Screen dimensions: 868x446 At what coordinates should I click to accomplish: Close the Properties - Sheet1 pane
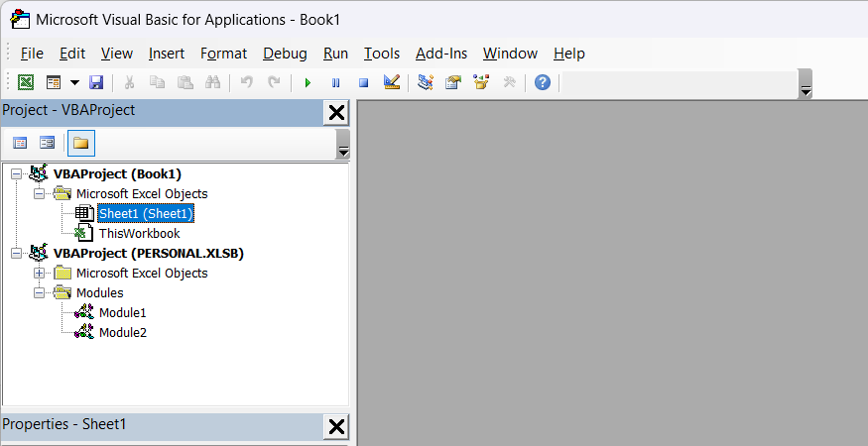click(x=336, y=427)
